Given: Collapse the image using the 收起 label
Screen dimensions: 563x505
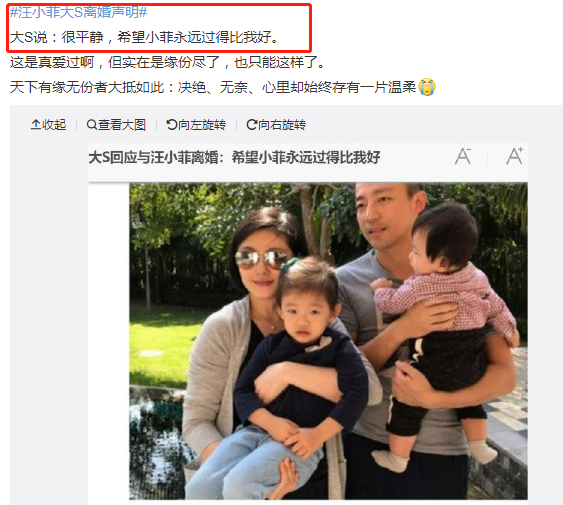Looking at the screenshot, I should [54, 125].
